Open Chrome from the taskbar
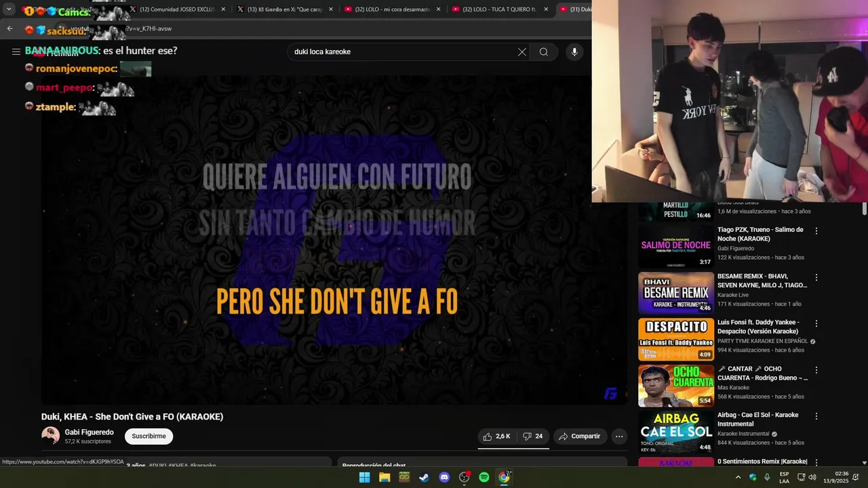The height and width of the screenshot is (488, 868). [x=504, y=477]
